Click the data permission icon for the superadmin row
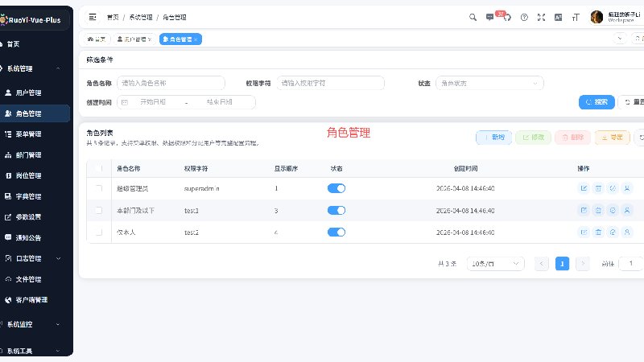The width and height of the screenshot is (644, 362). (613, 188)
